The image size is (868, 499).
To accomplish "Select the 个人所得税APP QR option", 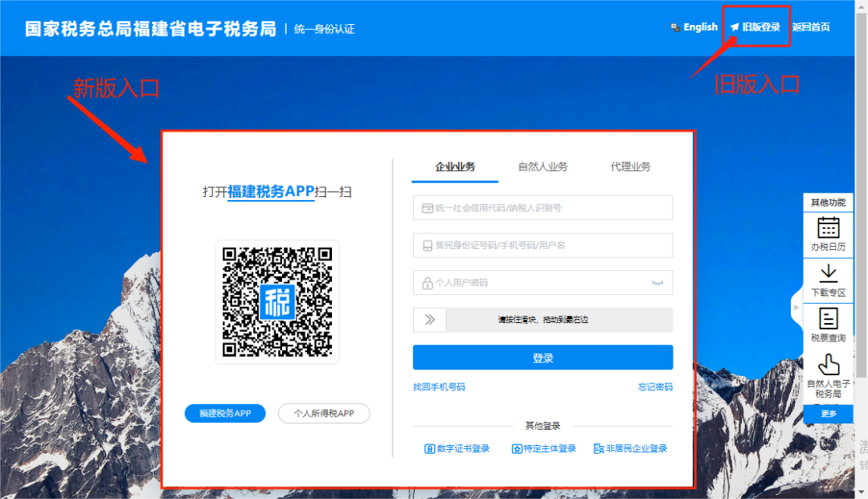I will point(324,413).
